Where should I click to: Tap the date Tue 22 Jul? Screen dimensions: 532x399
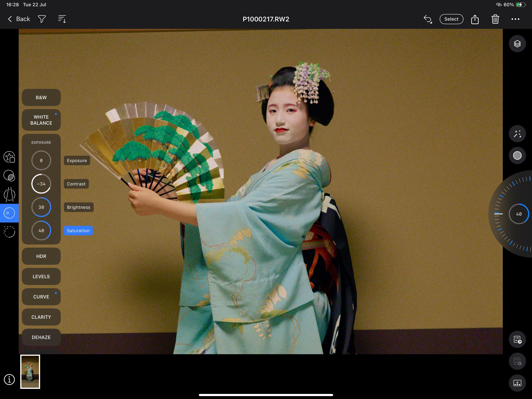34,4
